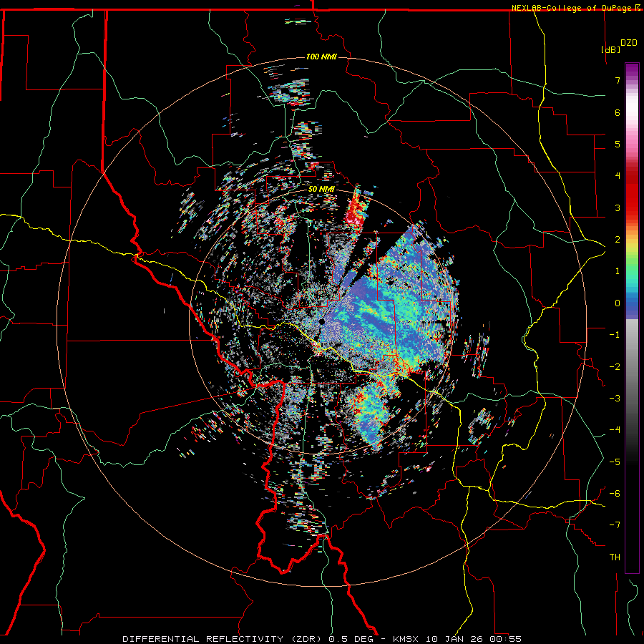This screenshot has width=644, height=644.
Task: Click the DZD legend title
Action: coord(629,43)
